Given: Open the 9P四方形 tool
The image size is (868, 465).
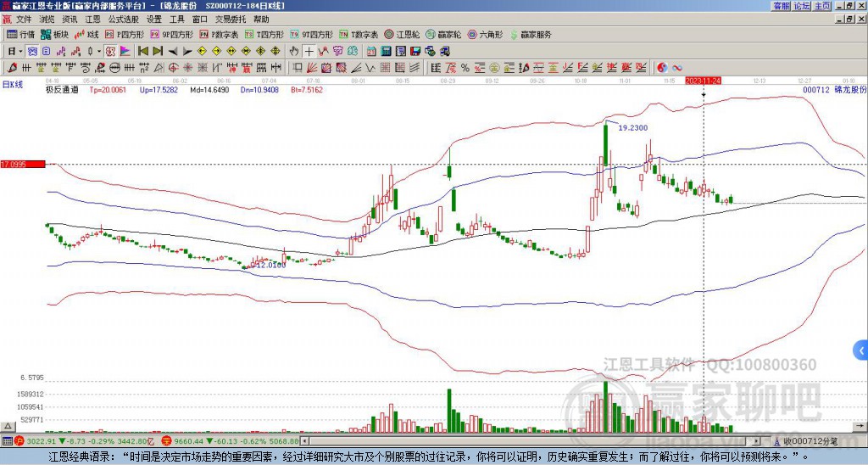Looking at the screenshot, I should 172,34.
